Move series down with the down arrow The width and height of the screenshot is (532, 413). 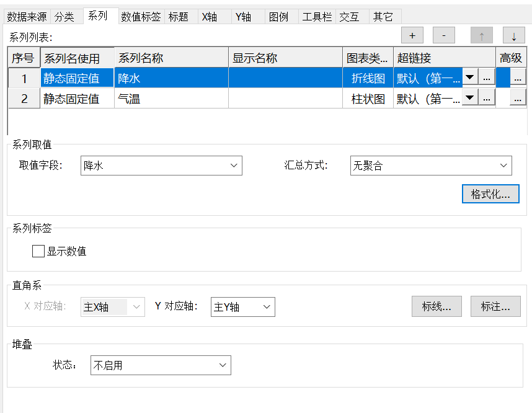[513, 35]
